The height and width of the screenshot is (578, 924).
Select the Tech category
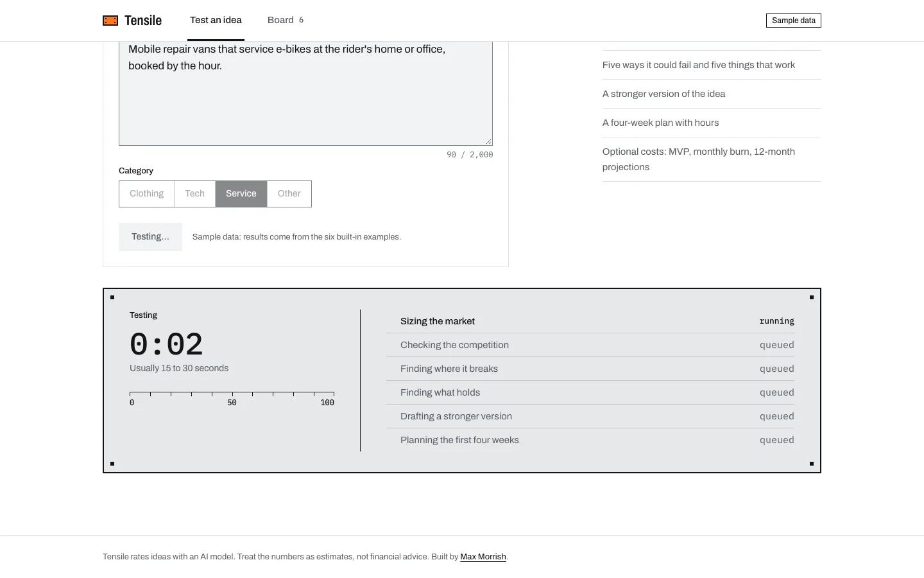coord(194,194)
